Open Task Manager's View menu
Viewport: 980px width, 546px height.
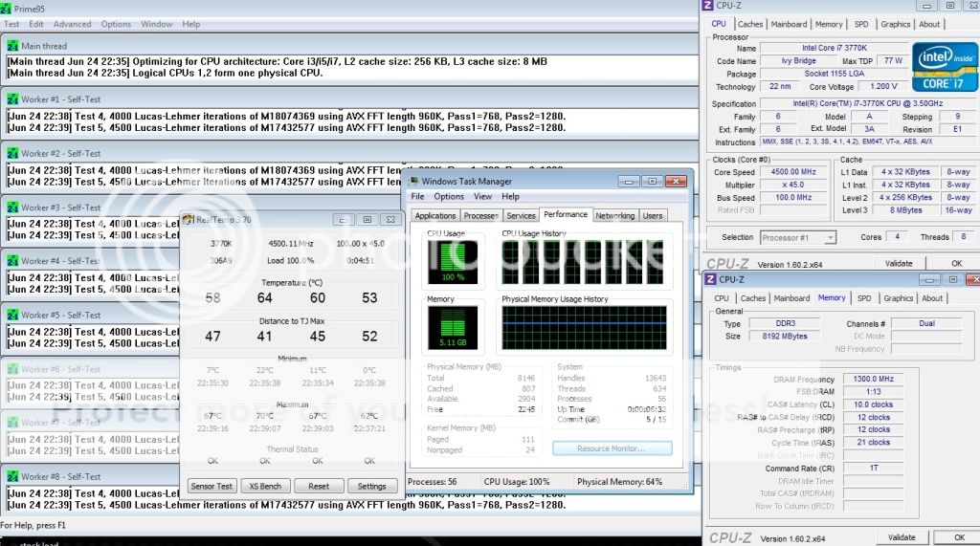click(x=483, y=196)
